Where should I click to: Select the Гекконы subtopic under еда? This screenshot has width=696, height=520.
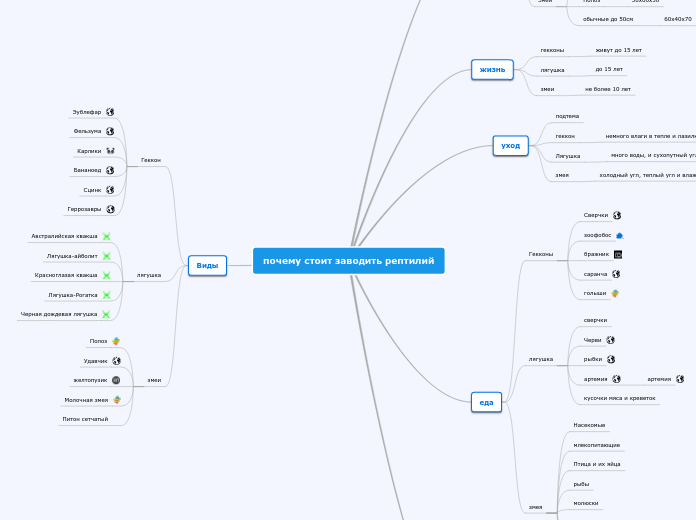point(541,254)
